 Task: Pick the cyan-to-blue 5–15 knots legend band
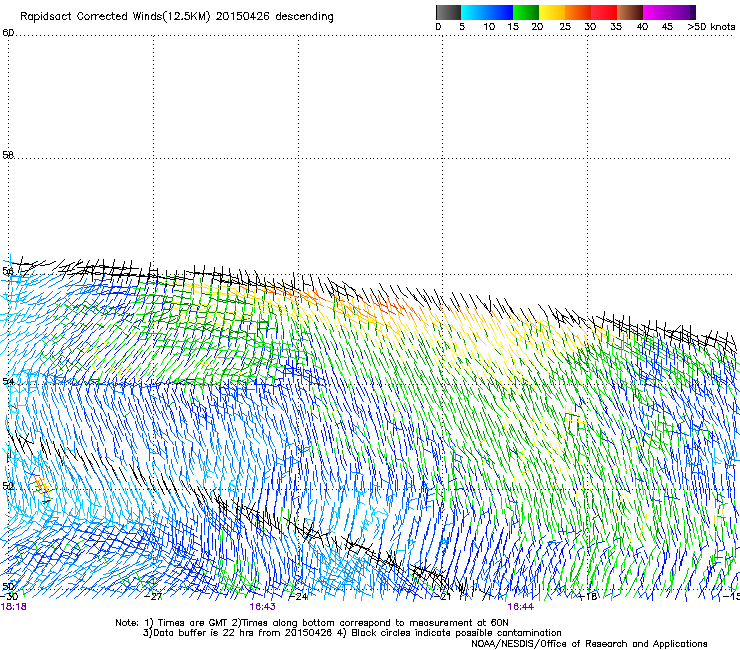[x=487, y=12]
